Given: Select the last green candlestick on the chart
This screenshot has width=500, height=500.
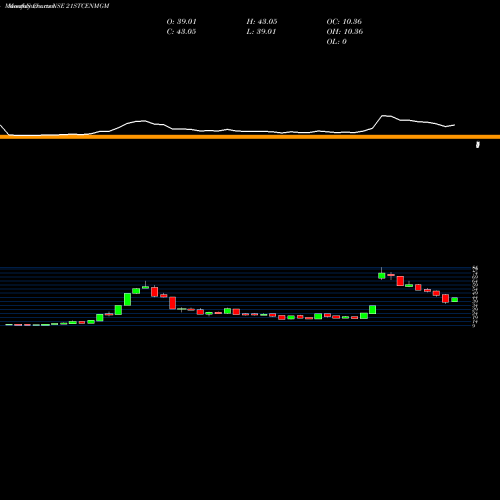Looking at the screenshot, I should (455, 300).
